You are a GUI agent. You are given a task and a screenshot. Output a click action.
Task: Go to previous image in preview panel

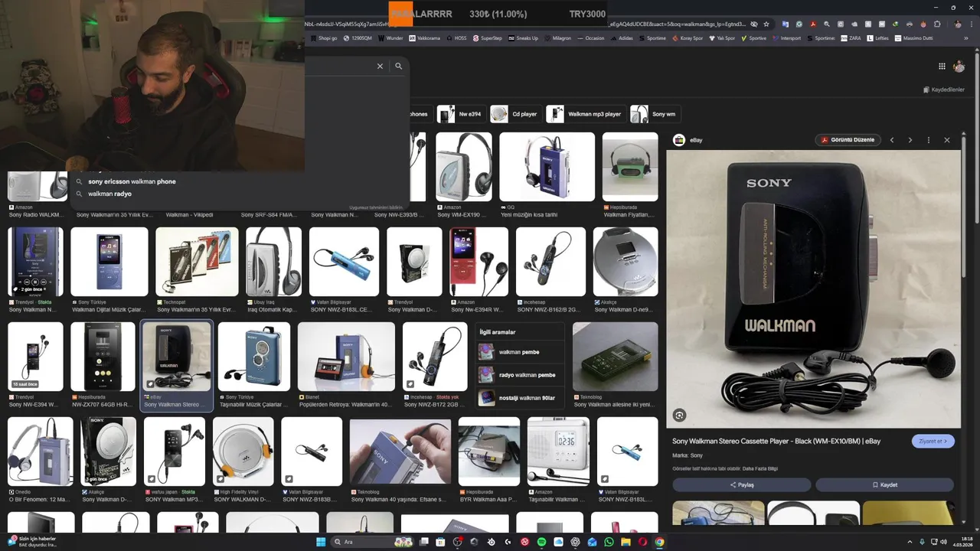892,140
